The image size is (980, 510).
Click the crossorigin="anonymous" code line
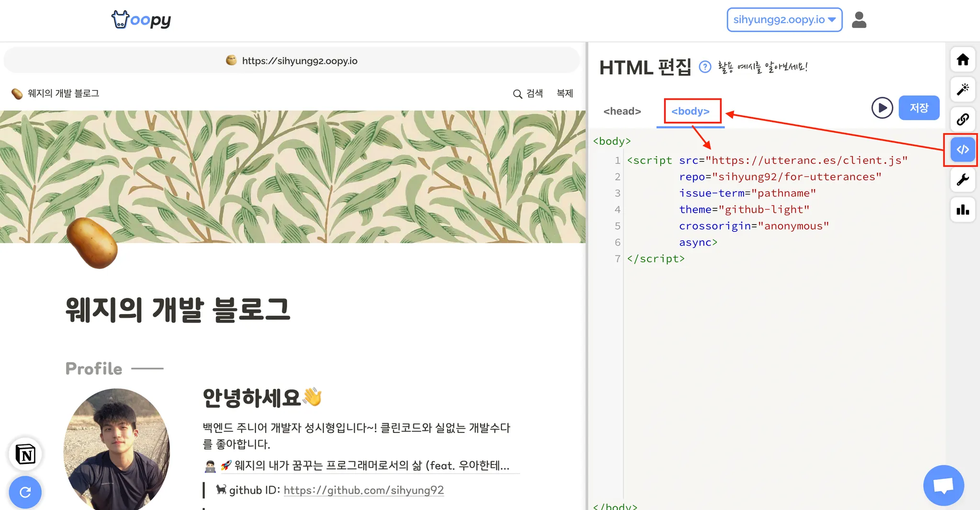pos(754,226)
